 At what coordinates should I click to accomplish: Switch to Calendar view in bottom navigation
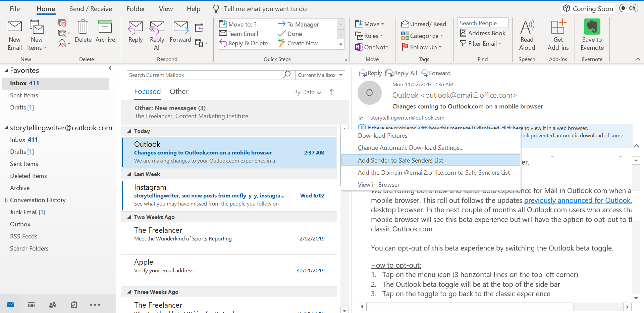click(31, 305)
